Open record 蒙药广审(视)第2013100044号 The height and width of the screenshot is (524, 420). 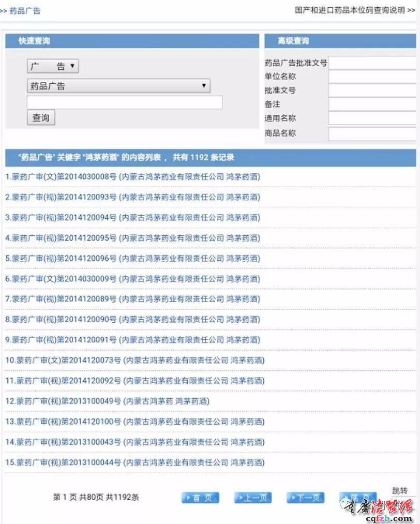pyautogui.click(x=135, y=462)
